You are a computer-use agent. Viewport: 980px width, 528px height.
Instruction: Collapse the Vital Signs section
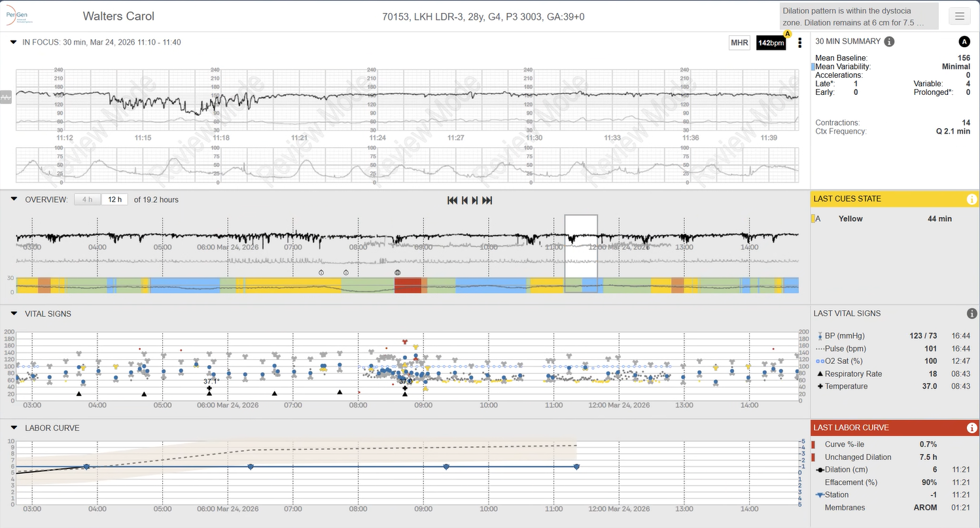coord(14,314)
